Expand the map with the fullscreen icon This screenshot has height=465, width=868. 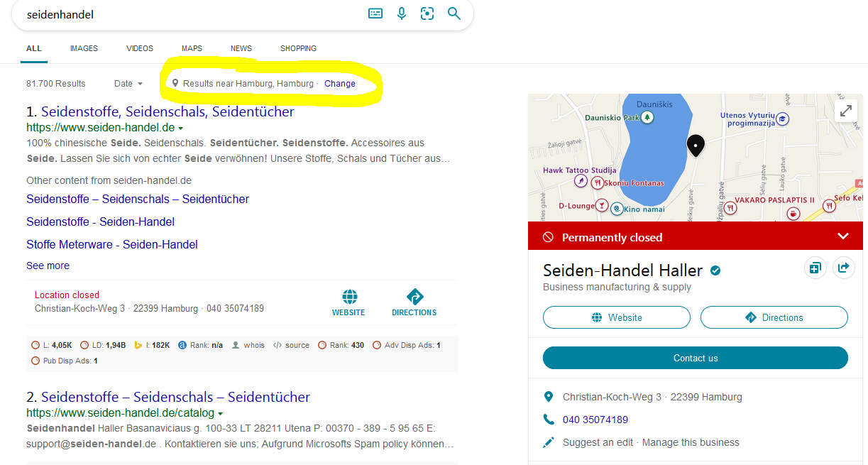click(x=846, y=111)
